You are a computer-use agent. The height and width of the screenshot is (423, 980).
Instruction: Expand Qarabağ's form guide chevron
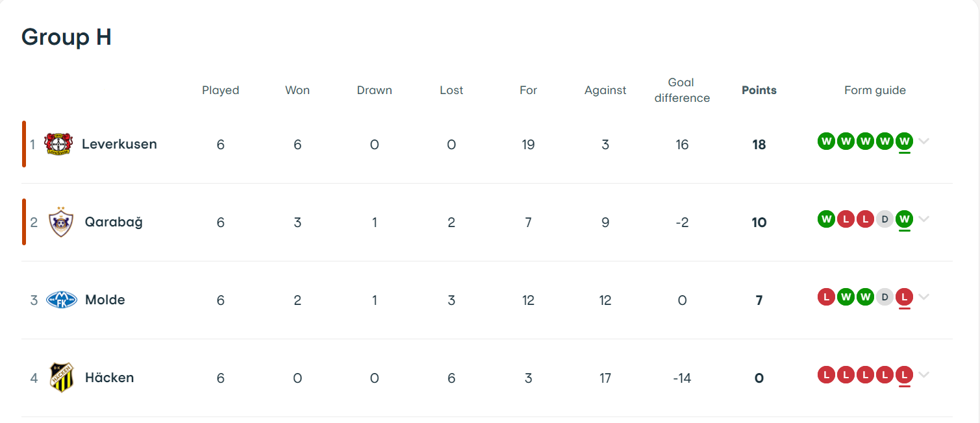[924, 219]
